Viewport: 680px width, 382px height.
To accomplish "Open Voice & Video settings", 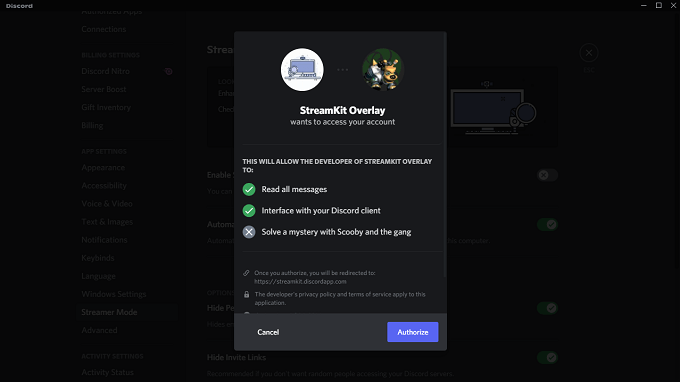I will (x=107, y=204).
